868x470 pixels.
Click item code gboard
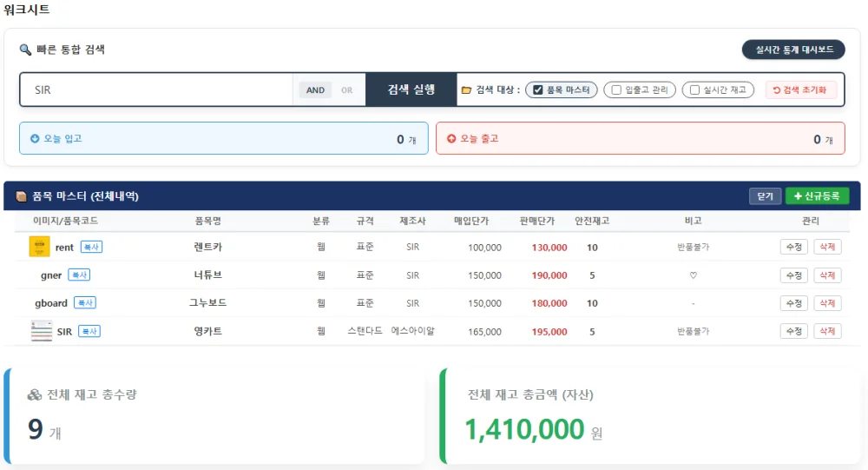pyautogui.click(x=51, y=303)
